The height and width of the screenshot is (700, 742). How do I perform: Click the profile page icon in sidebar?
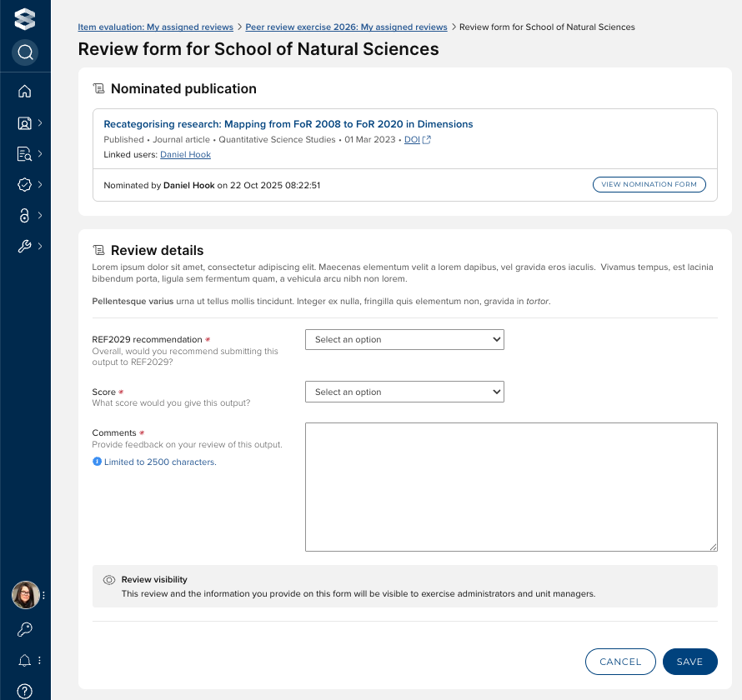24,123
